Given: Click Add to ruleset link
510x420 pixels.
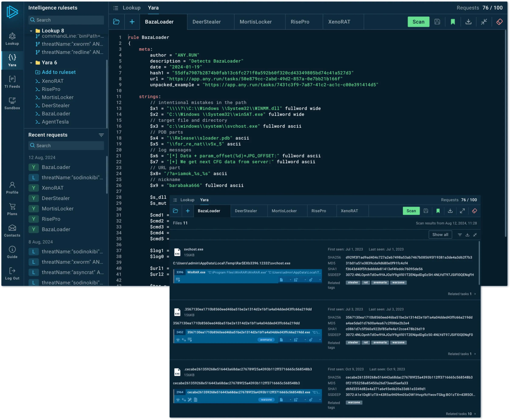Looking at the screenshot, I should 58,72.
